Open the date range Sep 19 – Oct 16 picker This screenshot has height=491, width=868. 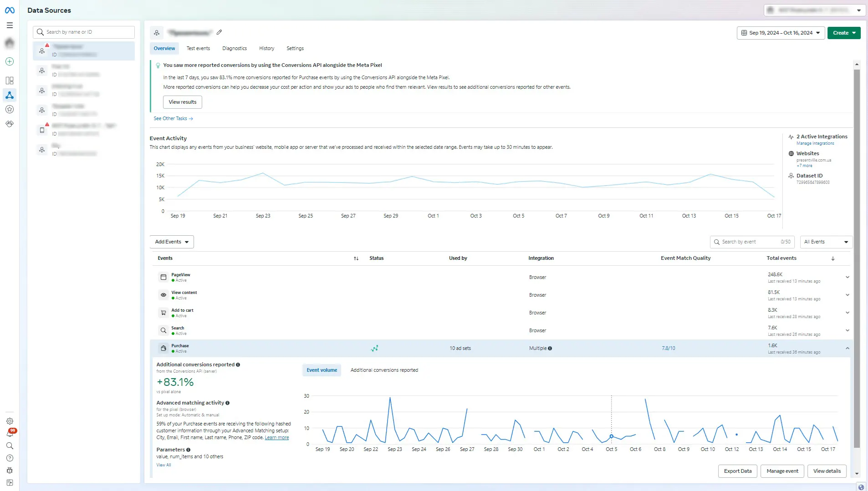pos(781,33)
